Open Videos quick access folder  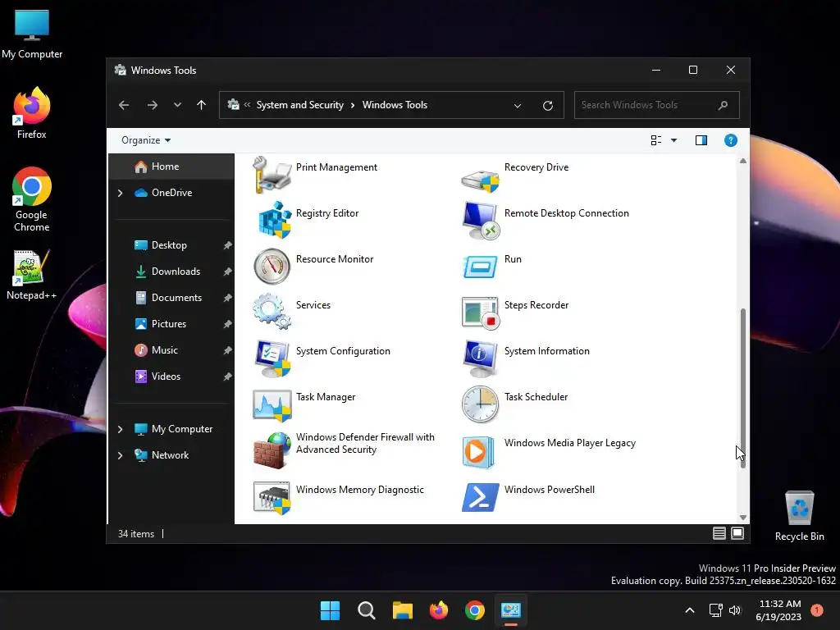click(171, 377)
